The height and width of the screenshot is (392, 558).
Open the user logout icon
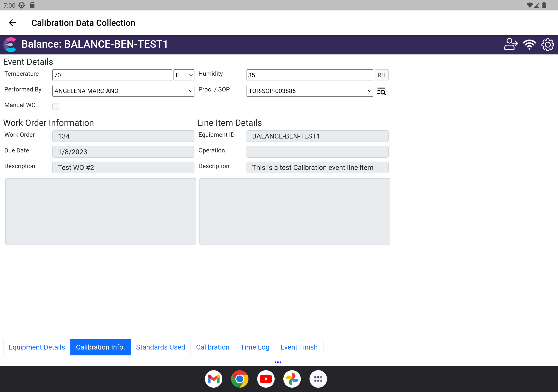511,44
